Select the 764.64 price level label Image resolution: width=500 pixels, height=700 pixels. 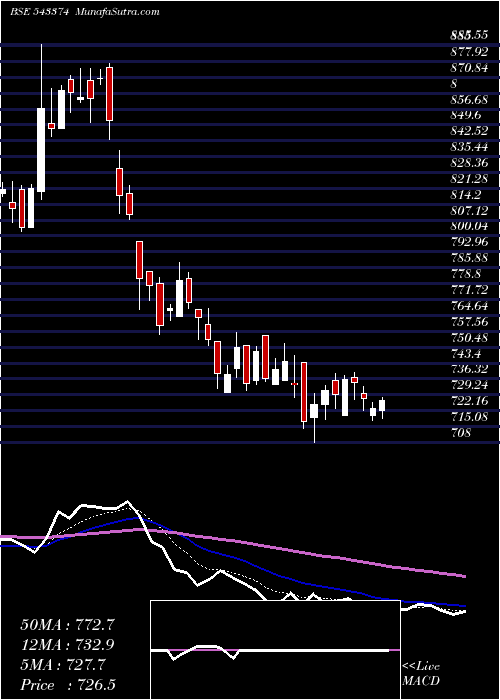469,305
